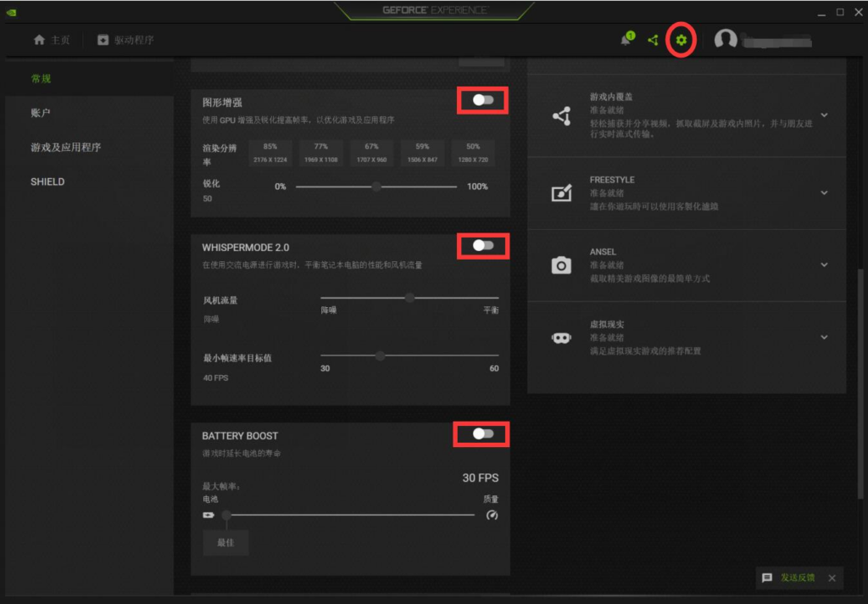Click the 图形增强 heading

pos(222,103)
